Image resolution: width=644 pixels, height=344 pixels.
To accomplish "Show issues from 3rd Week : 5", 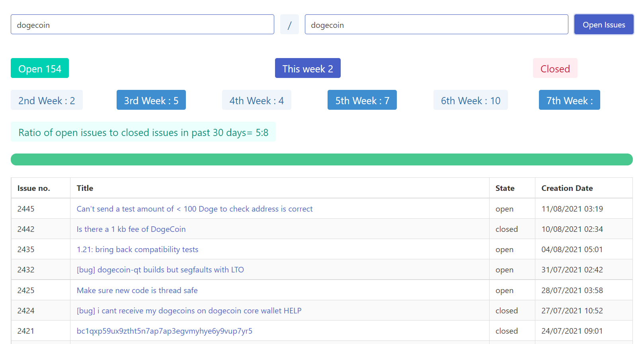I will point(151,100).
